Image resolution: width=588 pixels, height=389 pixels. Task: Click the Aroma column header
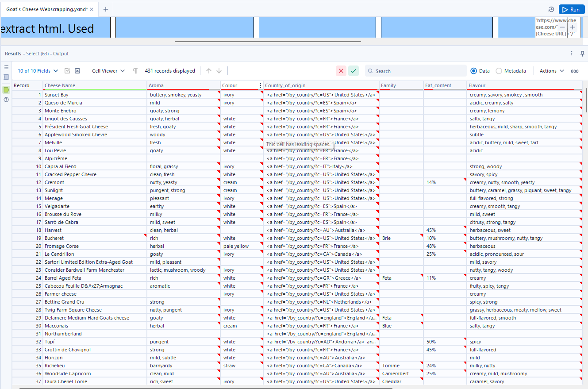coord(184,85)
